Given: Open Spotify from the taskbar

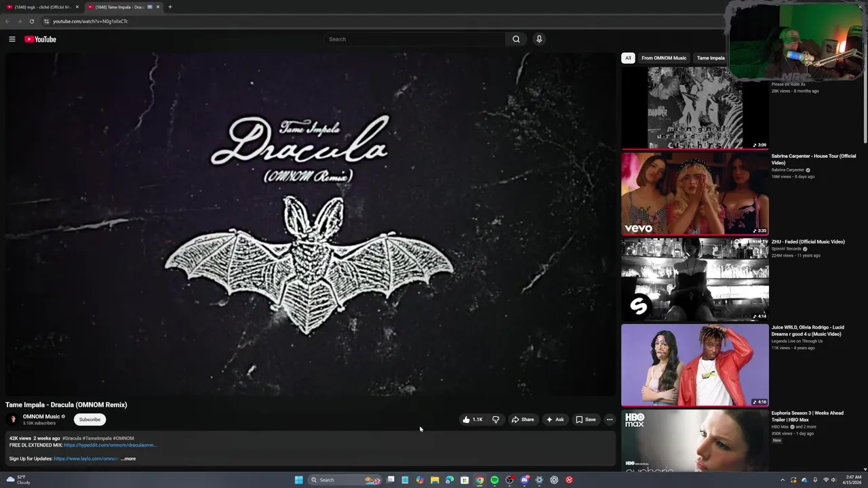Looking at the screenshot, I should click(494, 480).
